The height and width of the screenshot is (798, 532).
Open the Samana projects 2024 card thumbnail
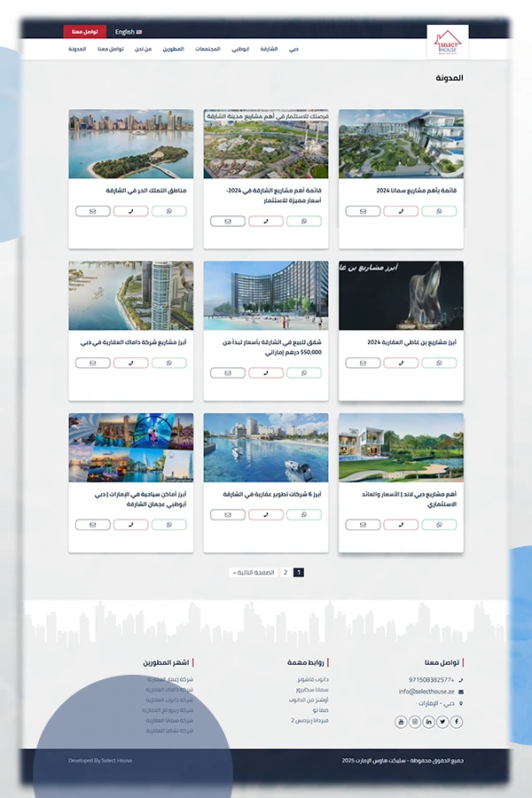coord(401,144)
